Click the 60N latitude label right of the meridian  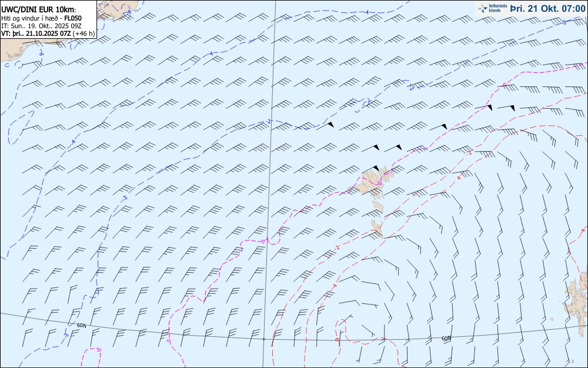click(446, 339)
